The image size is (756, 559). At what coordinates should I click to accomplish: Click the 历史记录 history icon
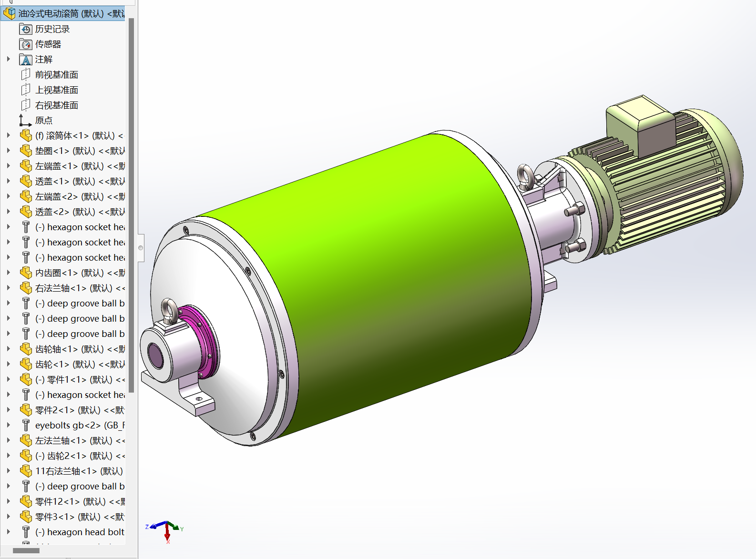click(26, 29)
